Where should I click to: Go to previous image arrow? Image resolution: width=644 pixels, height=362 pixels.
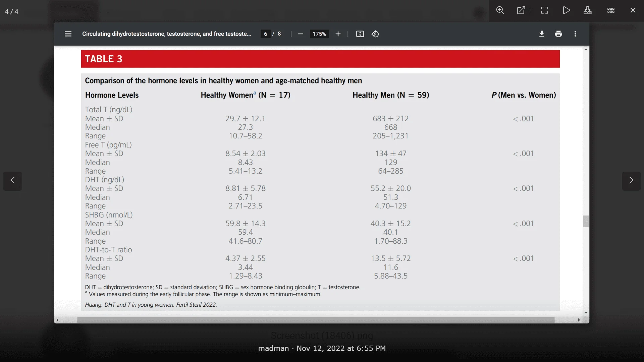(13, 181)
